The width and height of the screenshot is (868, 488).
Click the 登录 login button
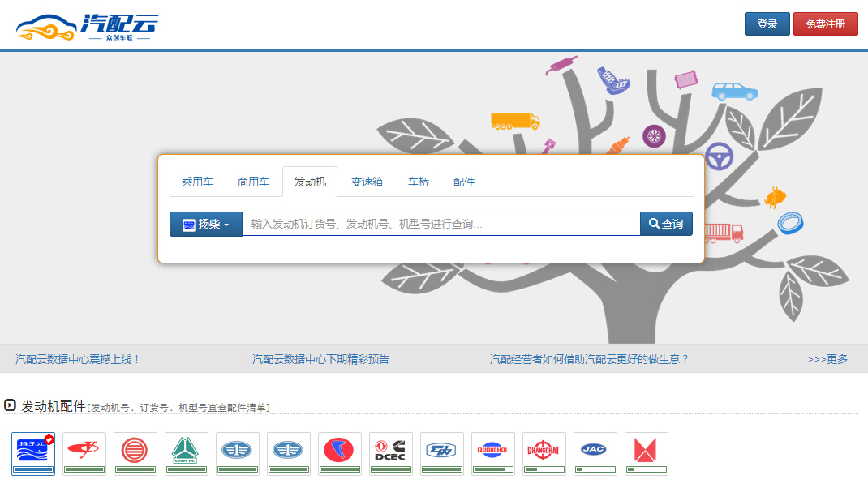767,24
